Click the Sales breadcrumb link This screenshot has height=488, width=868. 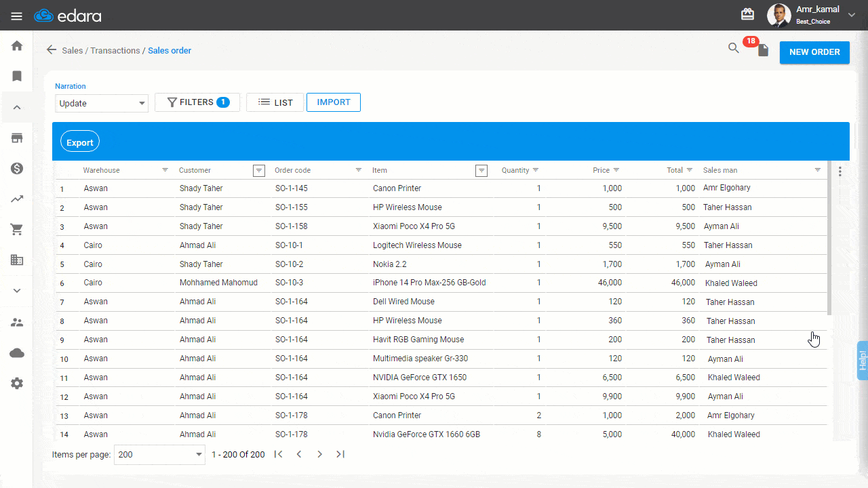coord(72,51)
